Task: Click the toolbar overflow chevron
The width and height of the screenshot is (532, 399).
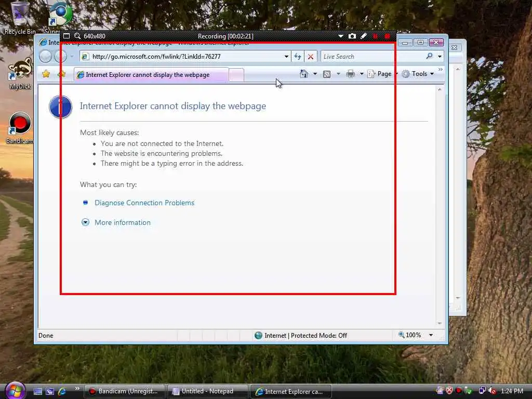Action: [441, 70]
